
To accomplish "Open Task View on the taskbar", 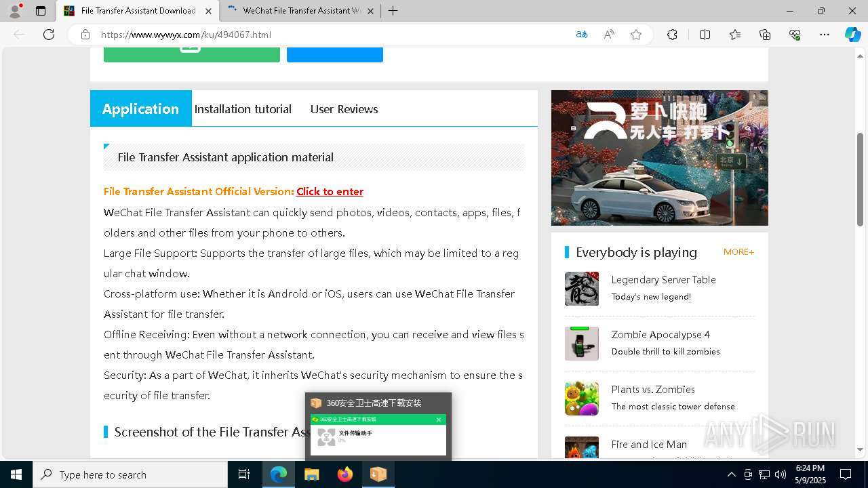I will pyautogui.click(x=245, y=474).
